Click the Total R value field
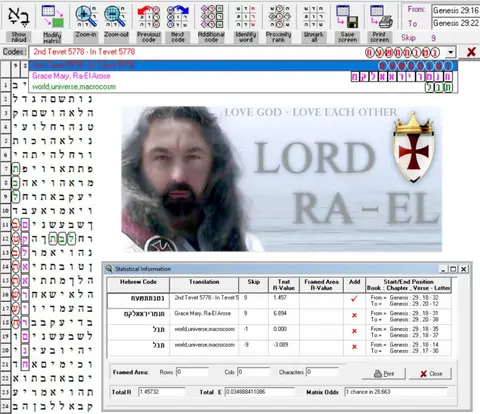 point(162,392)
